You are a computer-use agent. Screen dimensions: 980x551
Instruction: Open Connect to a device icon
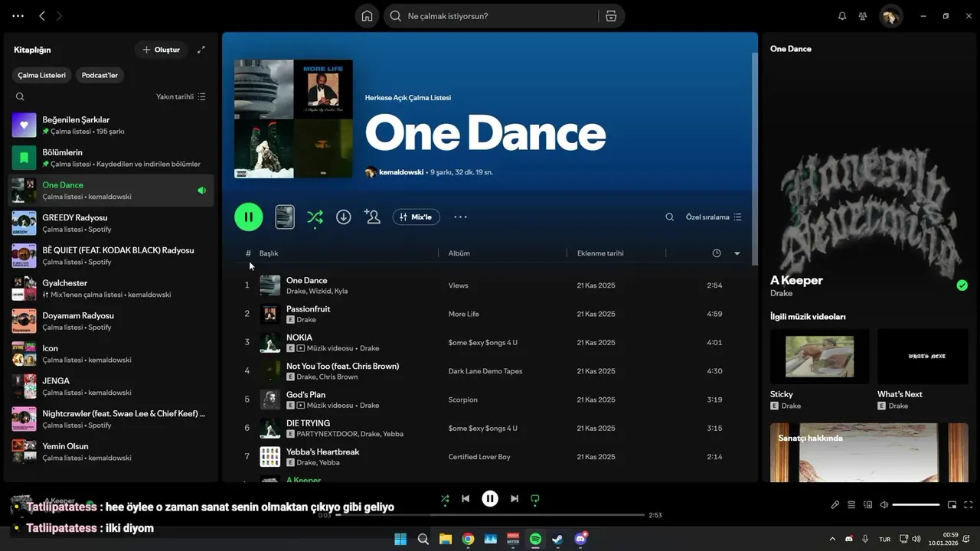coord(868,505)
